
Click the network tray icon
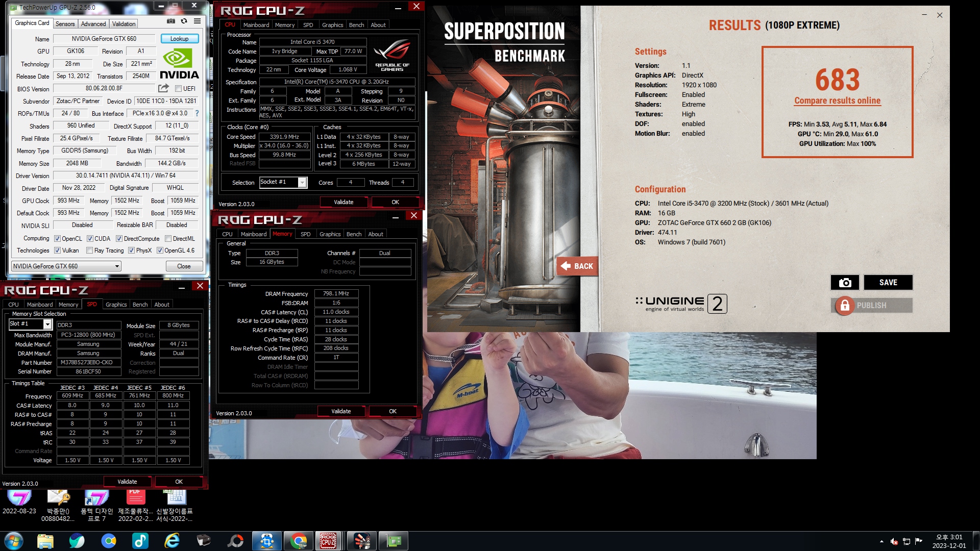tap(906, 541)
